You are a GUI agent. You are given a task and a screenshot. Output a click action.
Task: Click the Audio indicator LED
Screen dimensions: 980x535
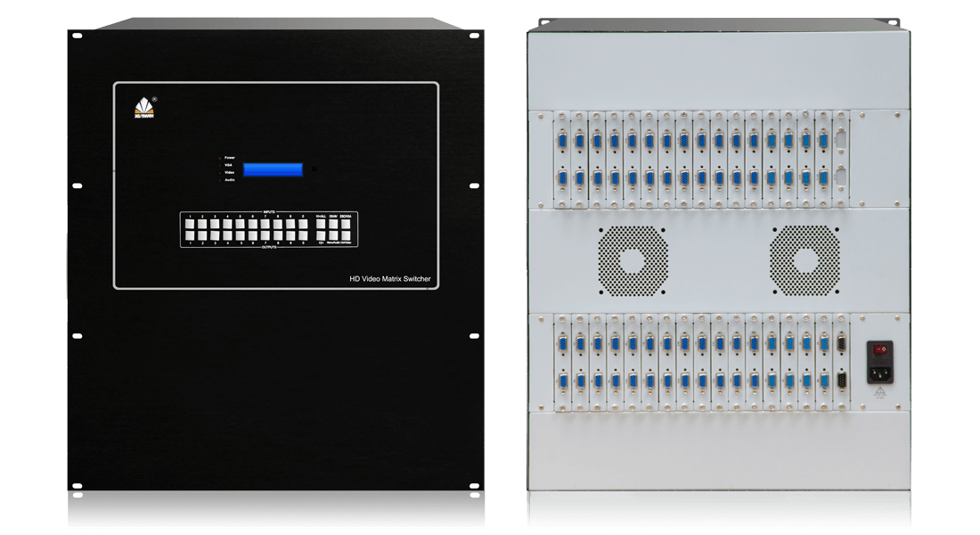point(220,180)
